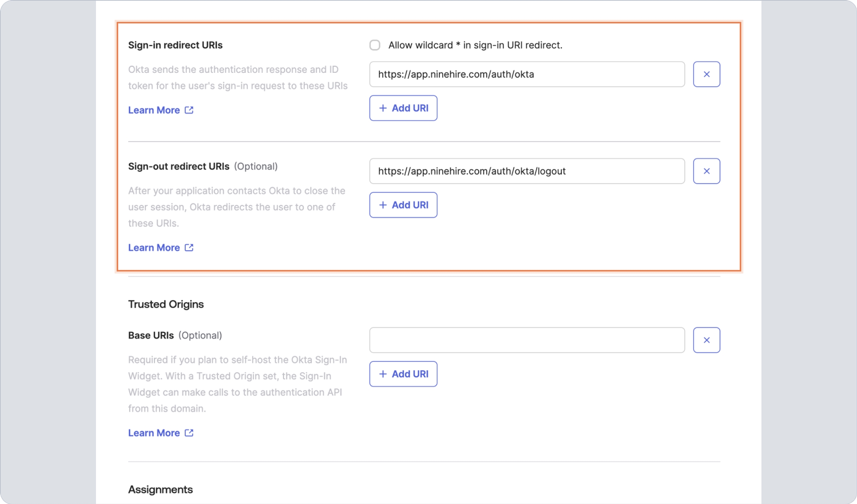
Task: Click the Allow wildcard * checkbox label text
Action: click(x=475, y=45)
